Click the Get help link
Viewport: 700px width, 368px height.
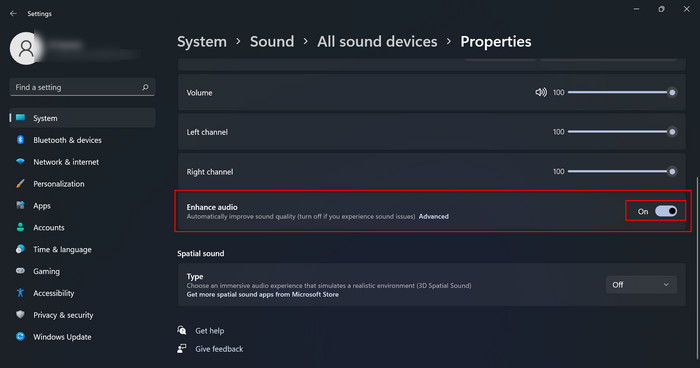click(x=209, y=331)
